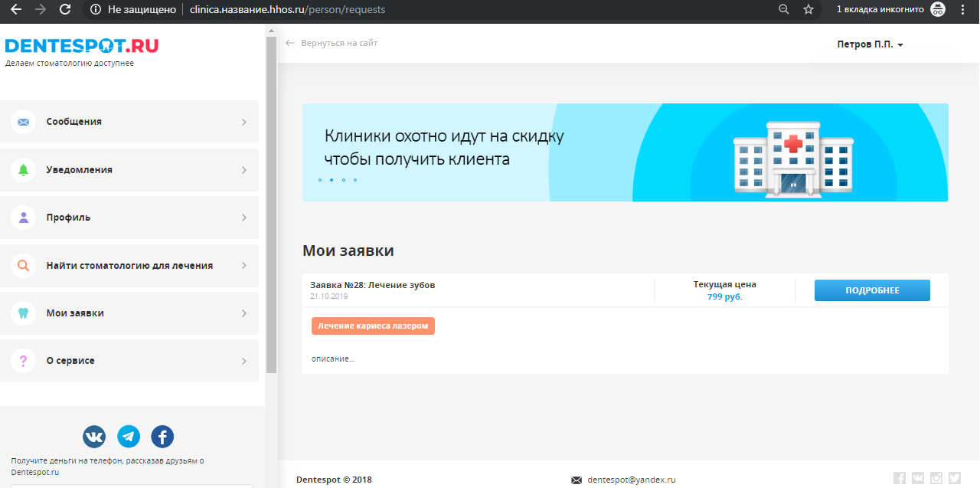980x488 pixels.
Task: Click Dentespot © 2018 footer text
Action: pos(334,480)
